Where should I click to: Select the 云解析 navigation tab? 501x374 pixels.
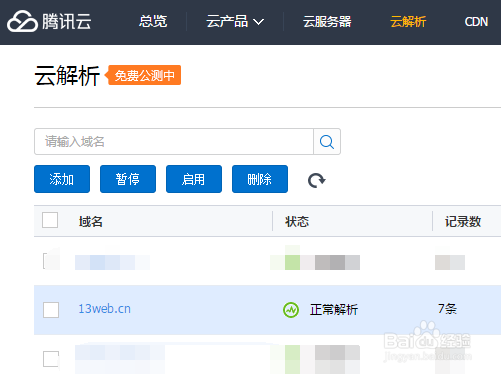[x=408, y=22]
